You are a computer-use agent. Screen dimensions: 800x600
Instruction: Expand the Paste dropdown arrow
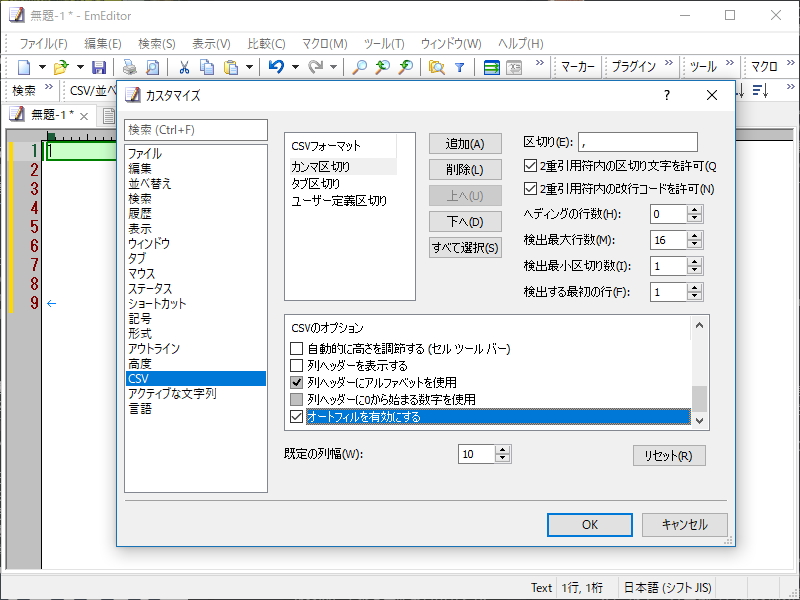pos(249,67)
